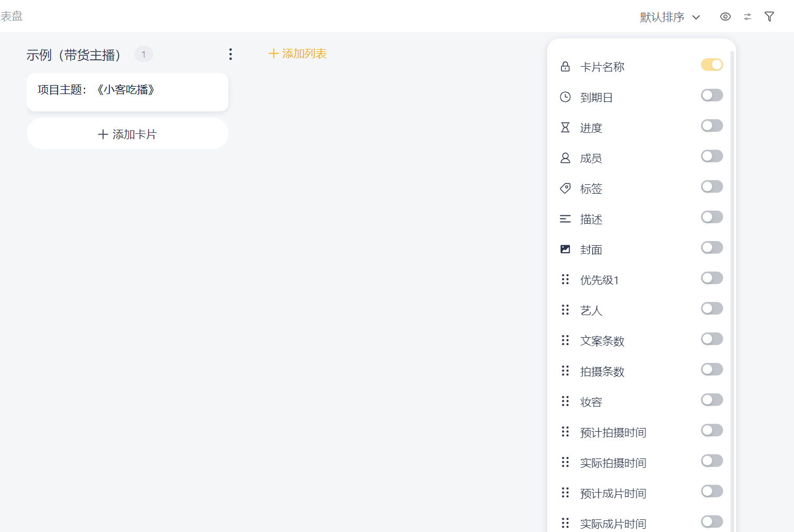Toggle the 标签 field visibility on
This screenshot has height=532, width=794.
(x=712, y=186)
